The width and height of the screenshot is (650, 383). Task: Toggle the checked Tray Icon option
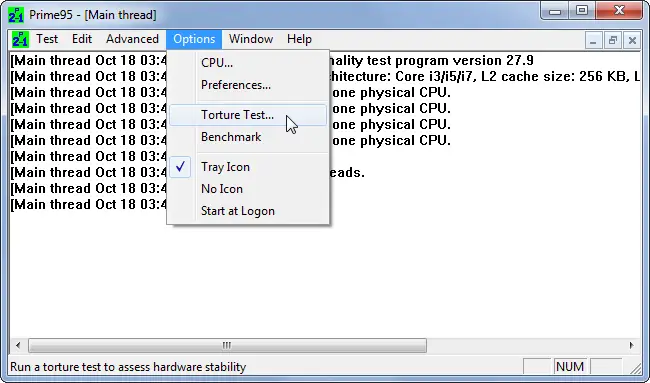pos(248,167)
